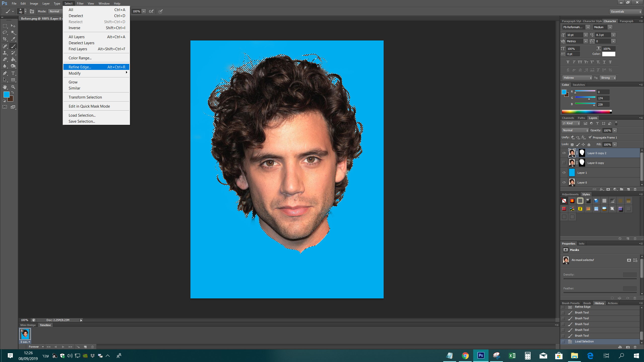Click Color Range in the Select menu

point(80,58)
